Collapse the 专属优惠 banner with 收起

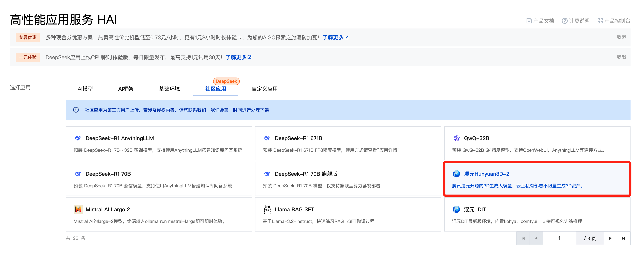(x=622, y=37)
